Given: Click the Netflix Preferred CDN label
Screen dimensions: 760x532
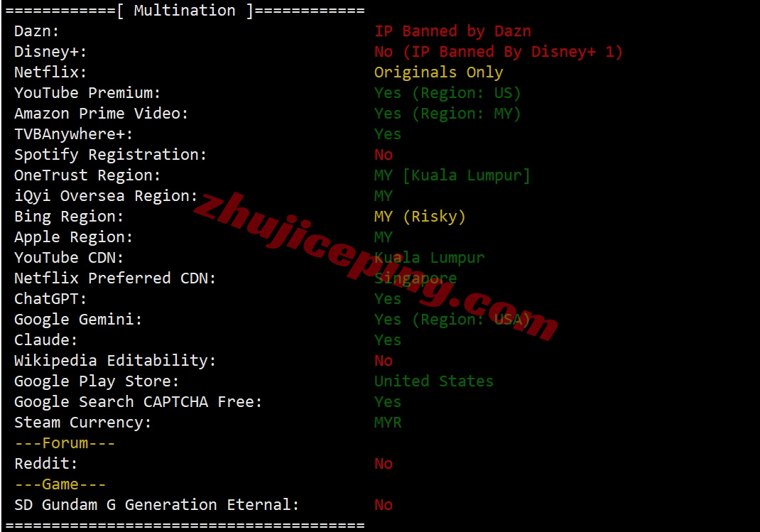Looking at the screenshot, I should [115, 278].
